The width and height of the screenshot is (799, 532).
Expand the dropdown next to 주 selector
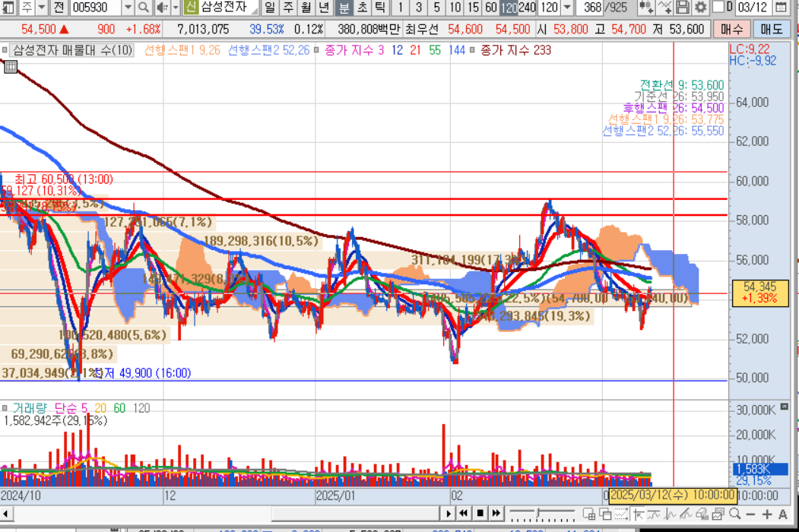click(x=43, y=8)
